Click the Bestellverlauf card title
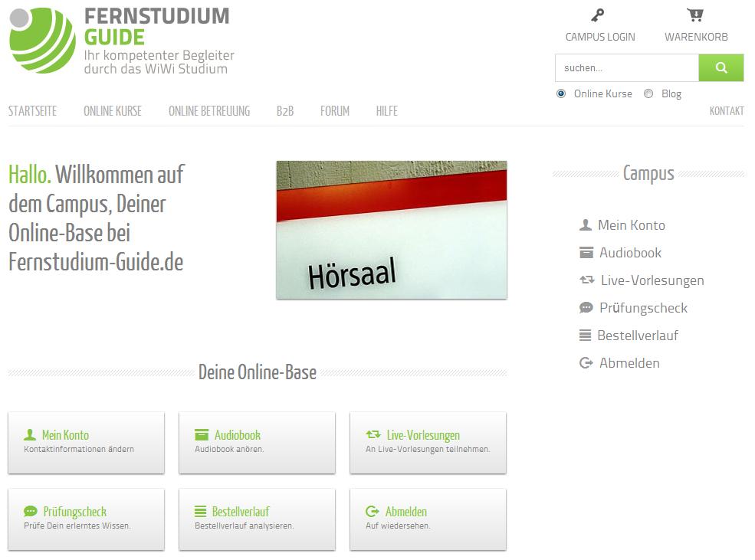The width and height of the screenshot is (755, 560). click(x=240, y=512)
